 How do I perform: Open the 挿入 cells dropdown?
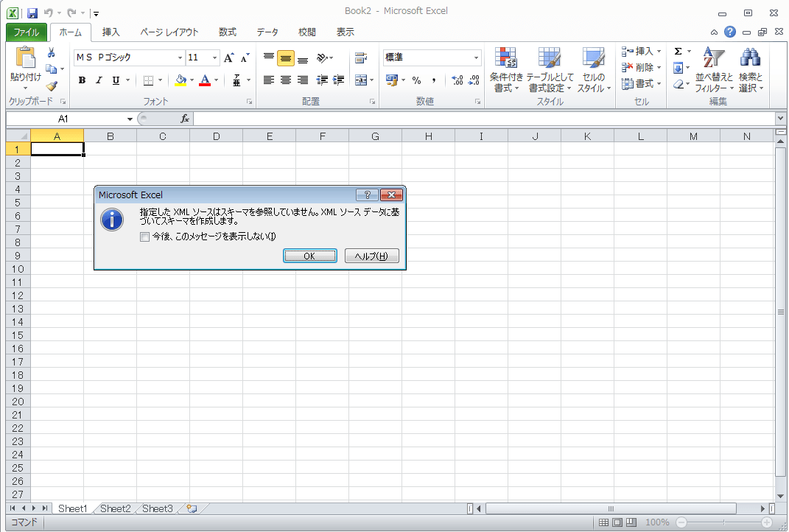coord(642,52)
